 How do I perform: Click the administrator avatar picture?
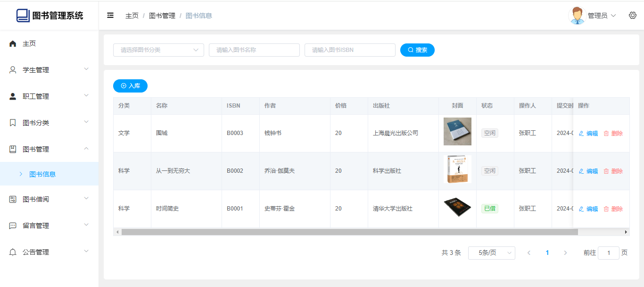tap(577, 16)
